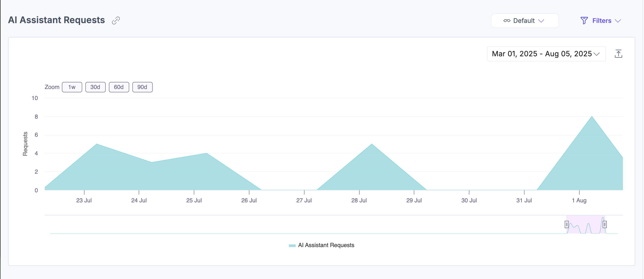Viewport: 644px width, 279px height.
Task: Click the left navigator range handle
Action: [x=566, y=224]
